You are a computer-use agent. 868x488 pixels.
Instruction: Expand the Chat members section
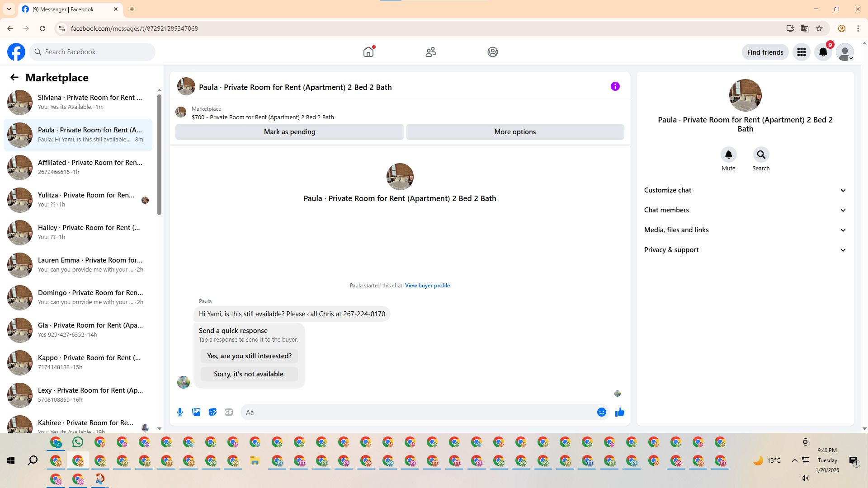(745, 210)
